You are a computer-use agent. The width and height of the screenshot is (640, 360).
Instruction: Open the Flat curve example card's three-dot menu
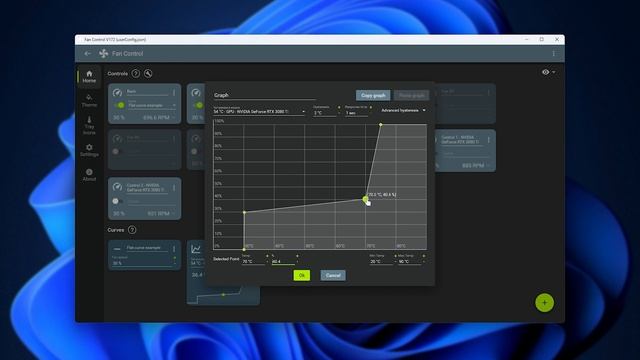(x=174, y=249)
